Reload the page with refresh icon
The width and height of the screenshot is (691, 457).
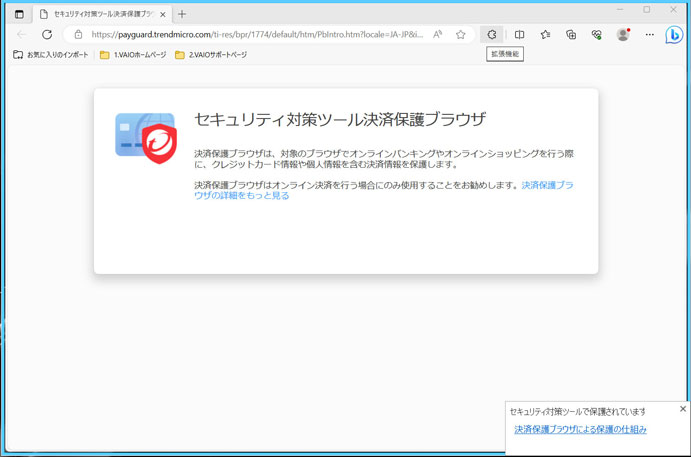(x=47, y=34)
